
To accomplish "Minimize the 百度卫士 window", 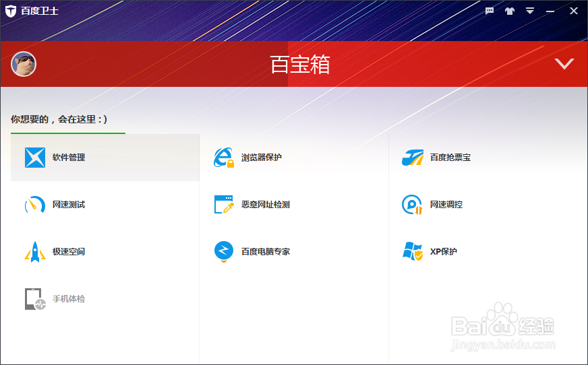I will [x=550, y=11].
